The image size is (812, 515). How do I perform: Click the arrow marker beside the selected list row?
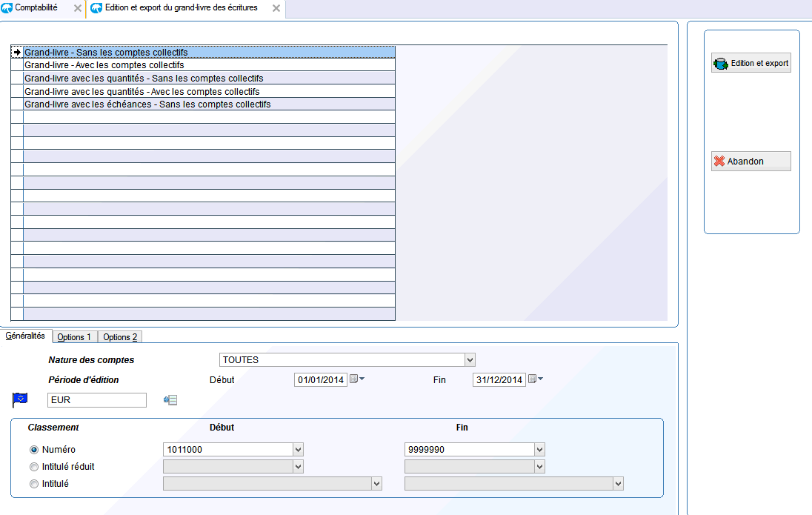[16, 52]
